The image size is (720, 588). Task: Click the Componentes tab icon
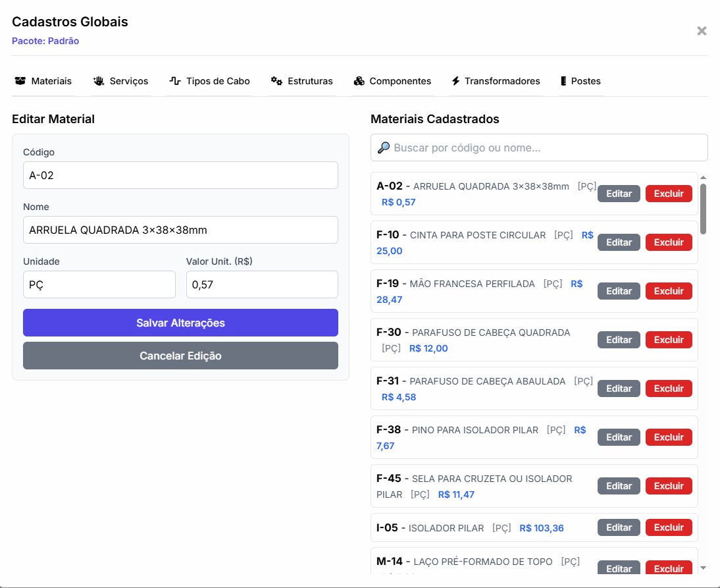click(x=359, y=80)
